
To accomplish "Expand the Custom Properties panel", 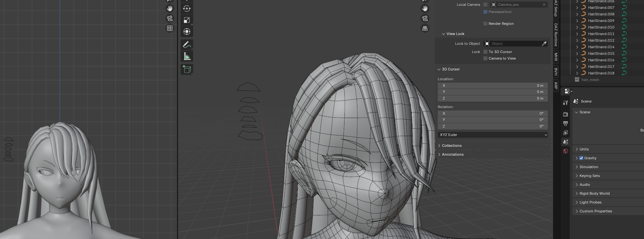I will tap(577, 211).
